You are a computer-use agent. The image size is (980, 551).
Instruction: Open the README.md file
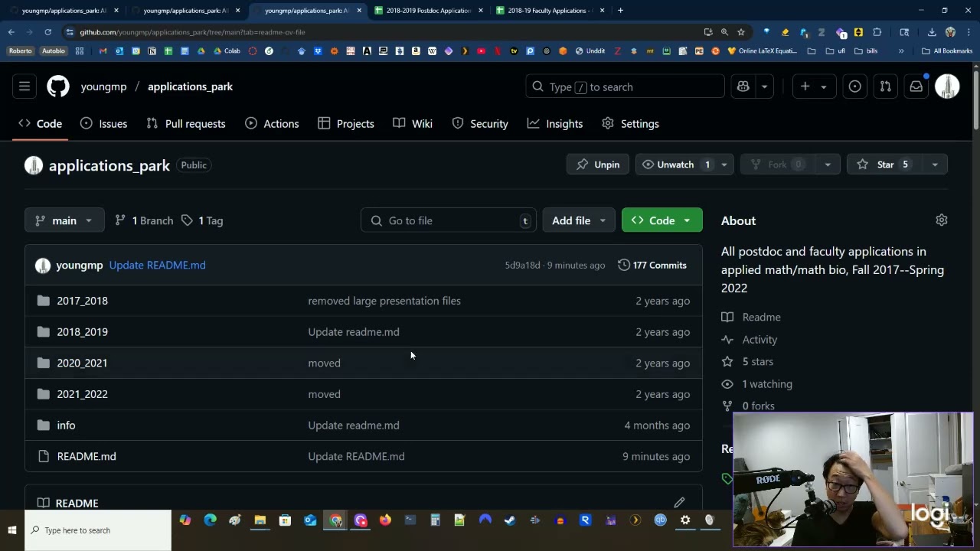pos(87,456)
